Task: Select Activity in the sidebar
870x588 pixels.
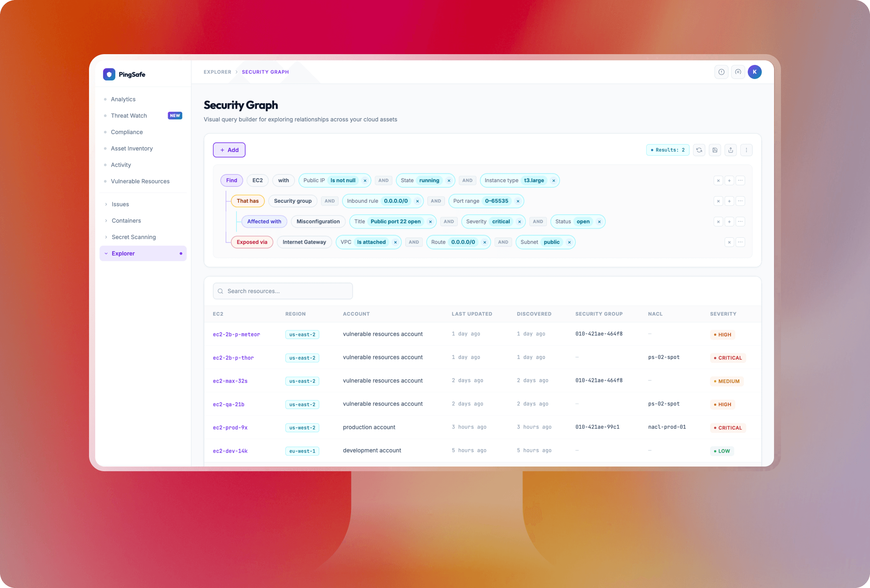Action: point(143,165)
